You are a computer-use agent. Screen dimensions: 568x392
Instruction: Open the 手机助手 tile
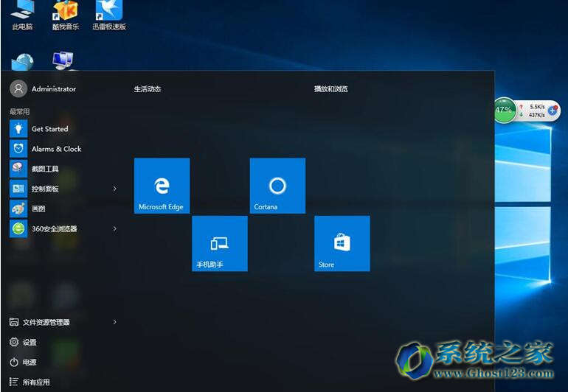(x=219, y=243)
